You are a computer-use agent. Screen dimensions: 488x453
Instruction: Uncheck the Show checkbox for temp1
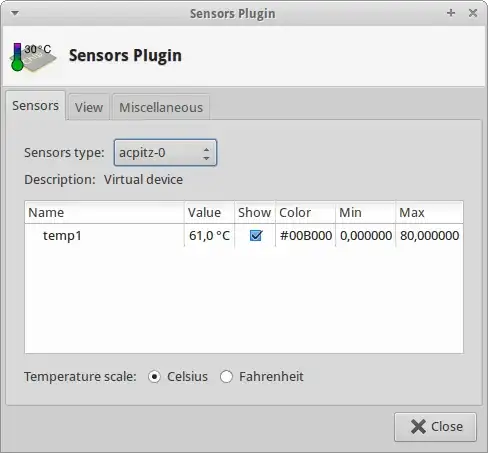coord(256,236)
